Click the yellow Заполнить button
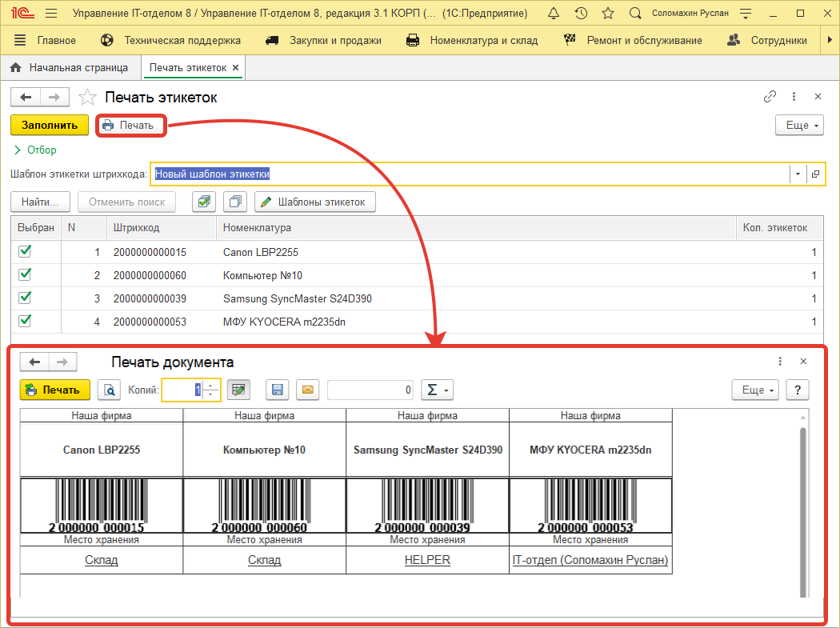 coord(49,125)
